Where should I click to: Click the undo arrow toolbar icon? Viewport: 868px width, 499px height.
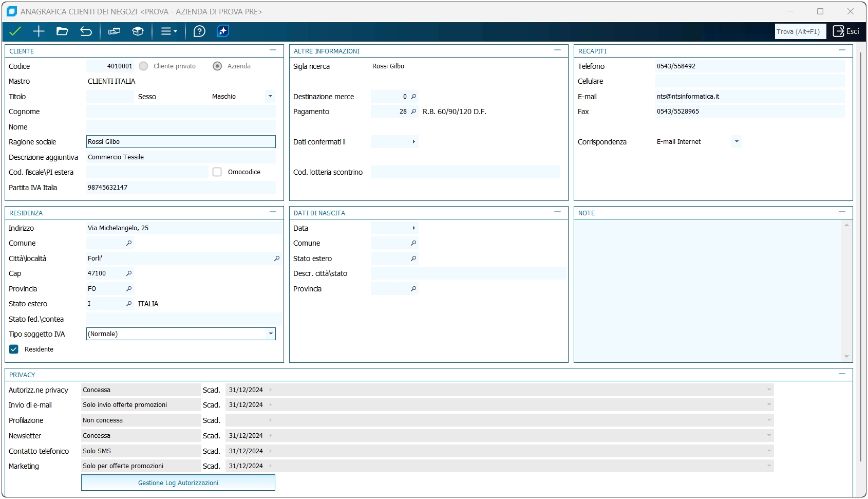coord(86,31)
